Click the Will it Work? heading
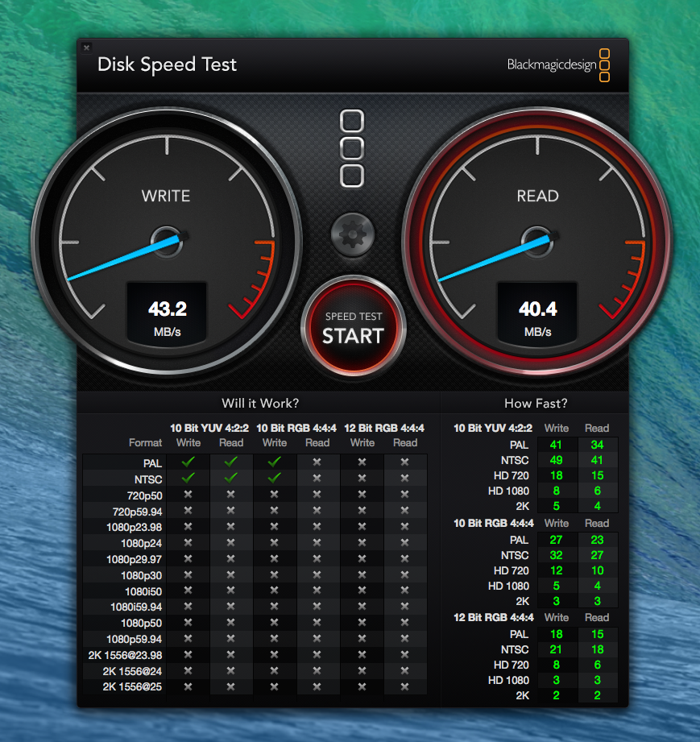This screenshot has width=700, height=742. coord(260,403)
